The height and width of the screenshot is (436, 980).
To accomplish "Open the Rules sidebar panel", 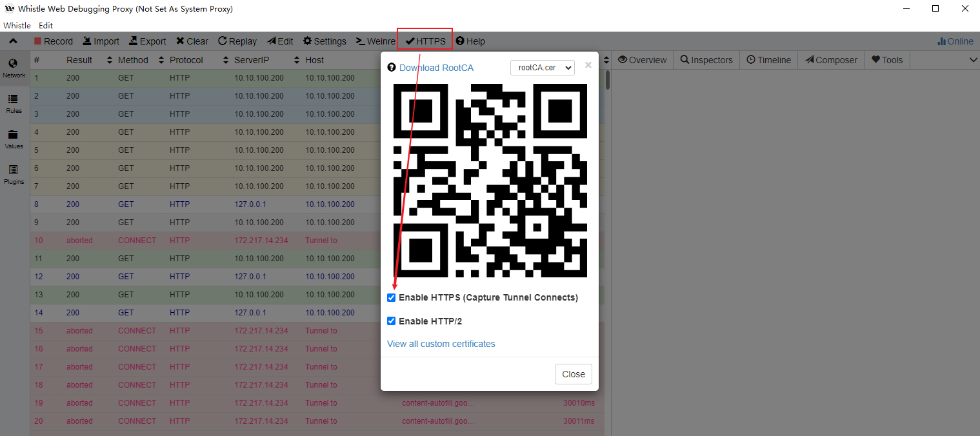I will [14, 103].
